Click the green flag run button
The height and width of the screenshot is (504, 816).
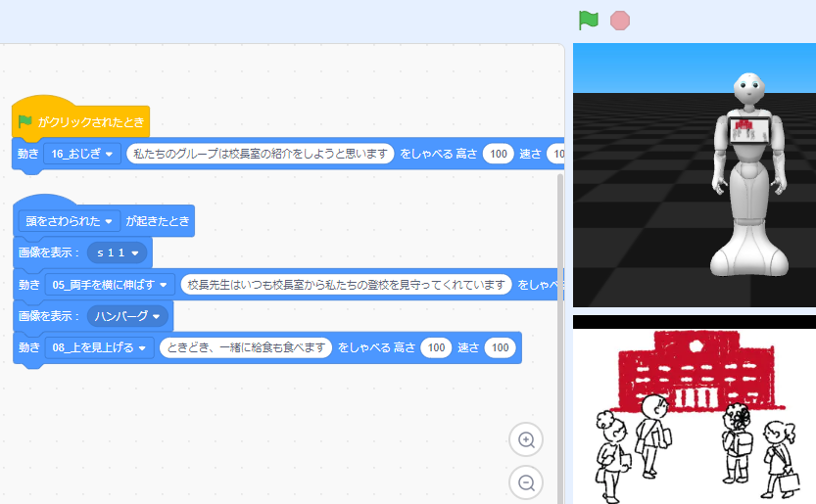pos(589,21)
